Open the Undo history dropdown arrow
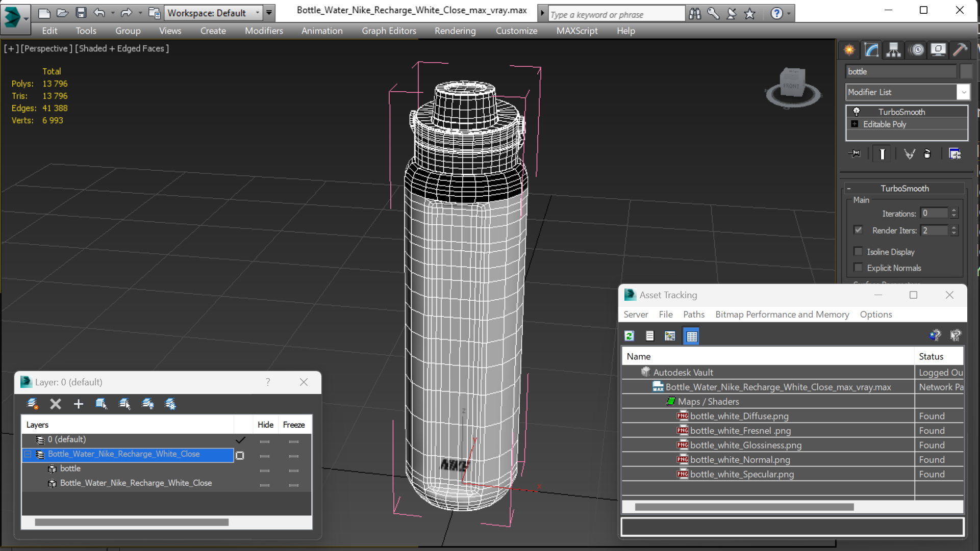The width and height of the screenshot is (980, 551). coord(112,13)
